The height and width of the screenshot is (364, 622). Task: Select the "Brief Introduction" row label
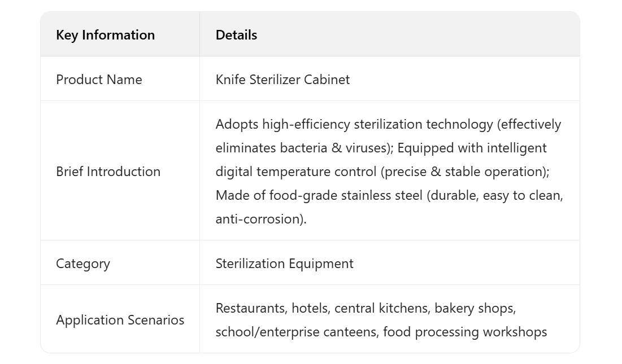[x=108, y=172]
